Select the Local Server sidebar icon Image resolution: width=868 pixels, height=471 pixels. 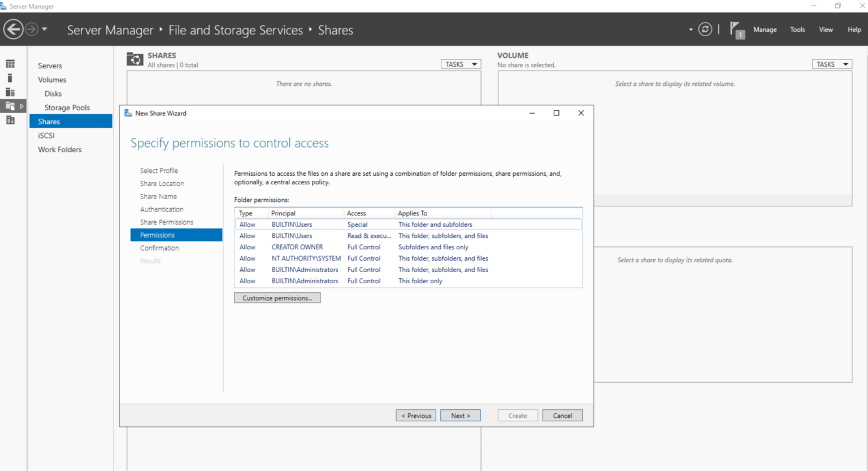(x=10, y=77)
